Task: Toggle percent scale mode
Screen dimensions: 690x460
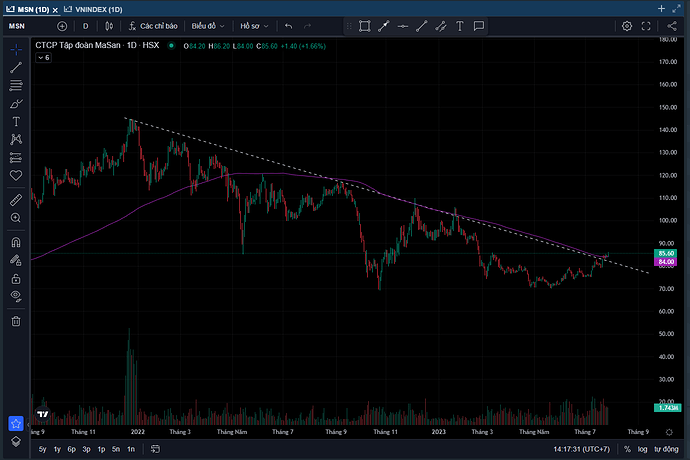Action: coord(628,449)
